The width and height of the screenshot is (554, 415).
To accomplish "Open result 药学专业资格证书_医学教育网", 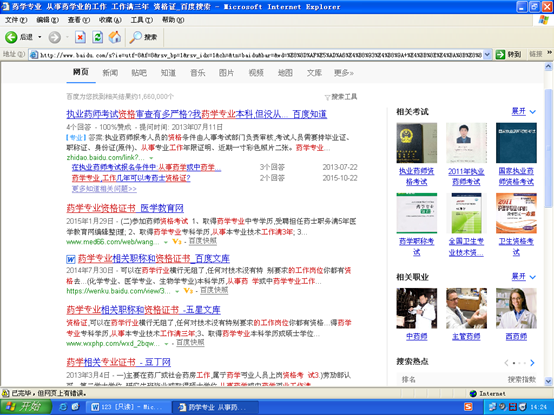I will (125, 208).
